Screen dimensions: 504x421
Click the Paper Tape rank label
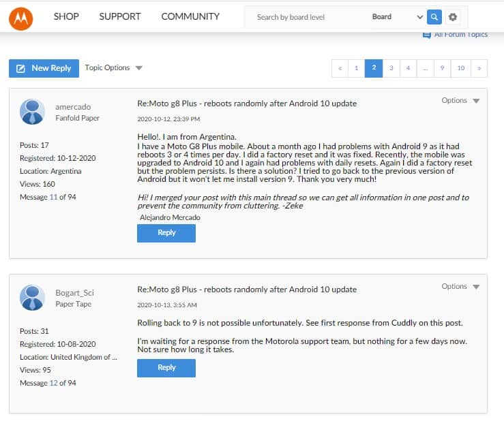[73, 304]
